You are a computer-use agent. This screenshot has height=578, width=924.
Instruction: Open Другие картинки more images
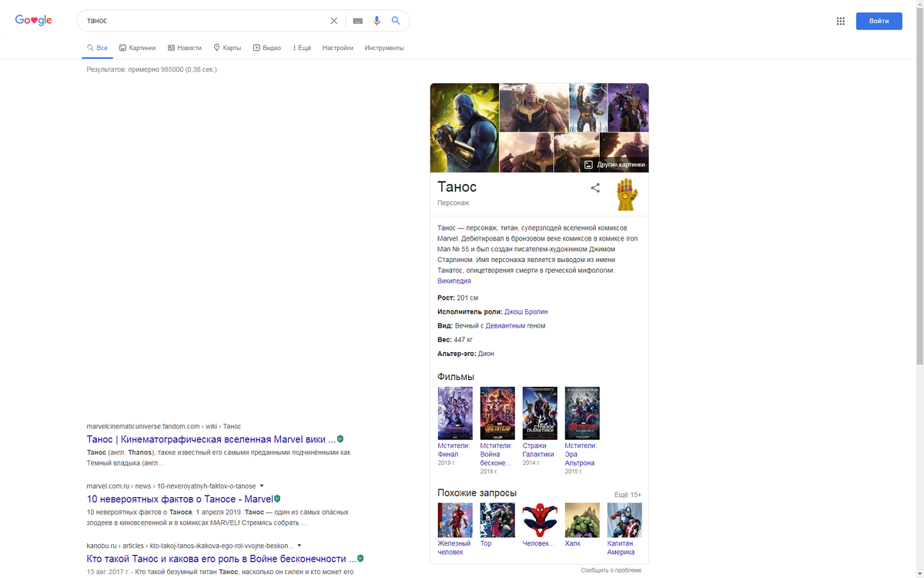614,164
